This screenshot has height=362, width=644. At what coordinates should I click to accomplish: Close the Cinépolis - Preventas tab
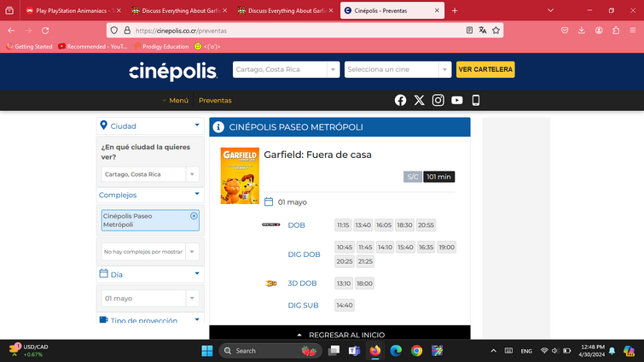(x=437, y=11)
